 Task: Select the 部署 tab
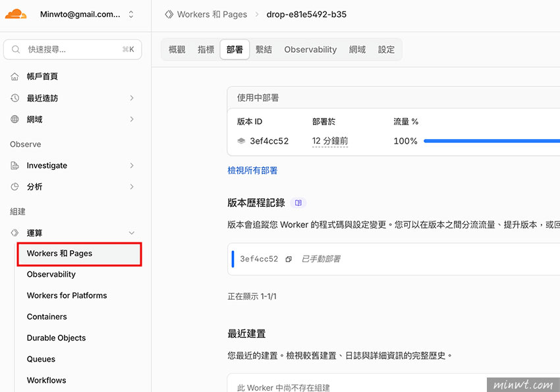pyautogui.click(x=235, y=49)
